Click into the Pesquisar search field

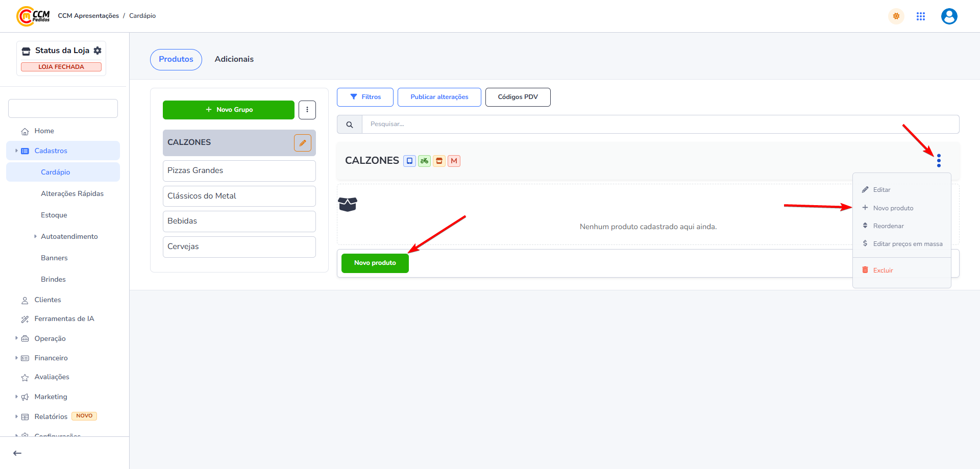pos(659,124)
